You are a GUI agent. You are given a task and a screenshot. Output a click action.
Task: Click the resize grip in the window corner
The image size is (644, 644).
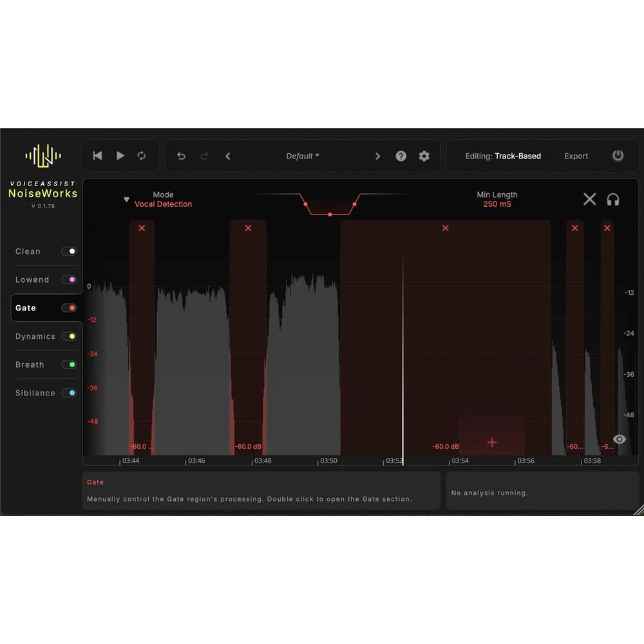(639, 509)
